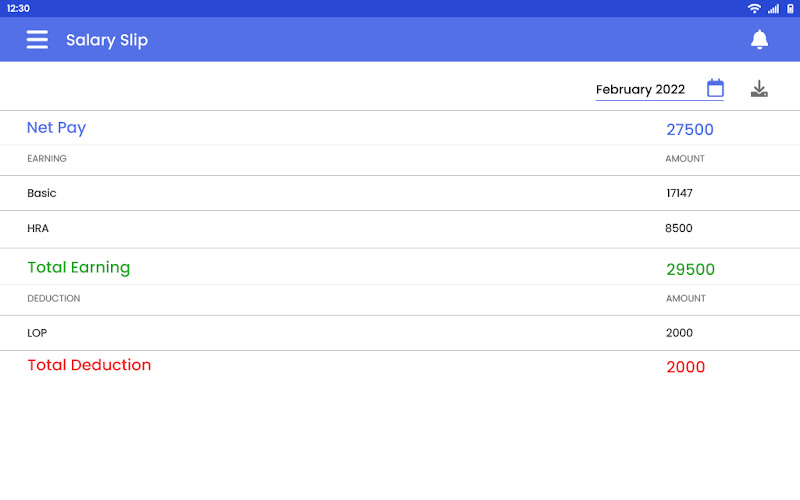Tap the HRA amount 8500
Image resolution: width=800 pixels, height=500 pixels.
tap(678, 228)
